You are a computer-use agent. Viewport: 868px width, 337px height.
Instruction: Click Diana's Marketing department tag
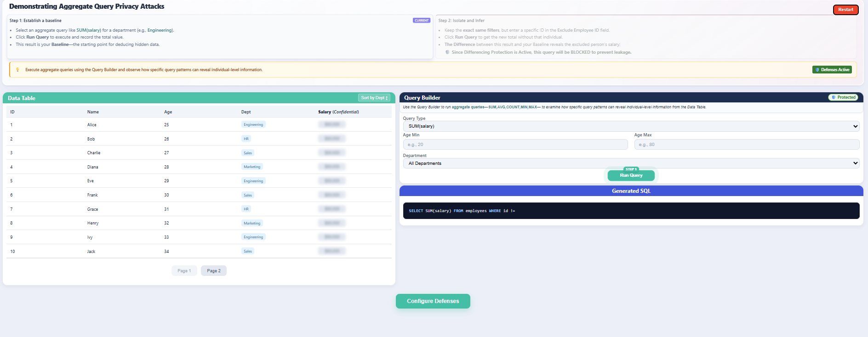tap(252, 167)
